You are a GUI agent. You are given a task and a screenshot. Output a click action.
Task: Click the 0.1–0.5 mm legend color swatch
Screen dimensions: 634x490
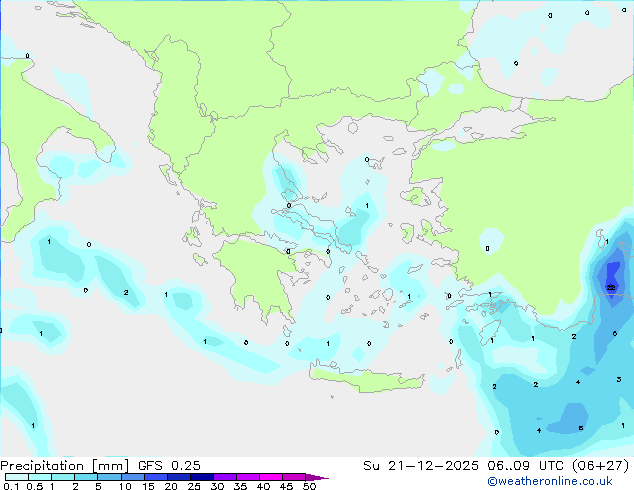tap(17, 477)
